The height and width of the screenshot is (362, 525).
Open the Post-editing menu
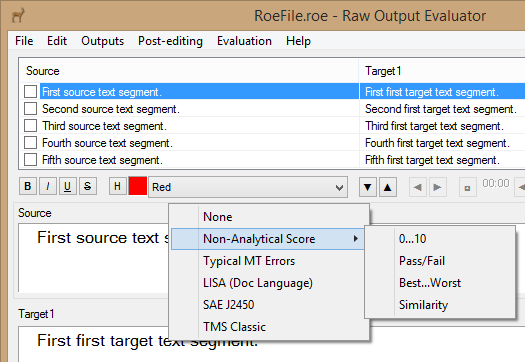coord(170,41)
